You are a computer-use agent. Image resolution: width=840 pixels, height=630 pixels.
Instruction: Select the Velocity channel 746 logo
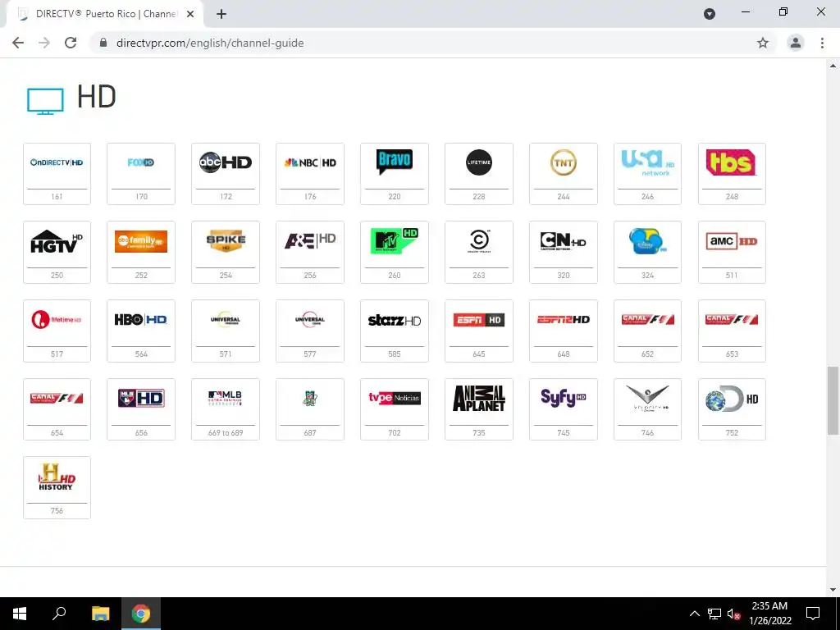tap(648, 399)
